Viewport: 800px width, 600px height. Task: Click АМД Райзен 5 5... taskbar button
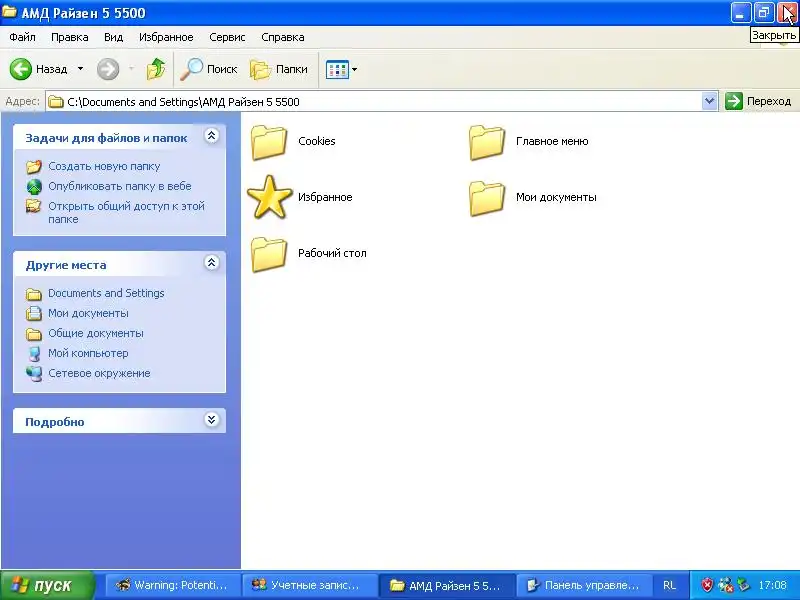(x=446, y=585)
